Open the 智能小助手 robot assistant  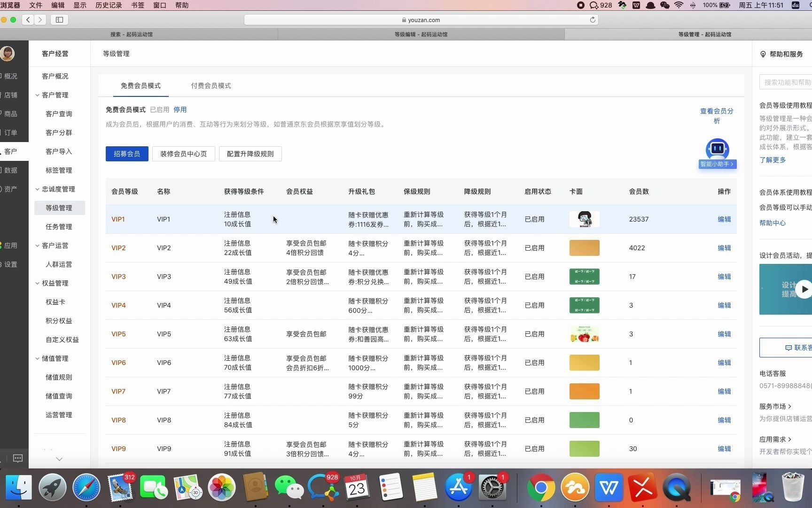click(717, 154)
